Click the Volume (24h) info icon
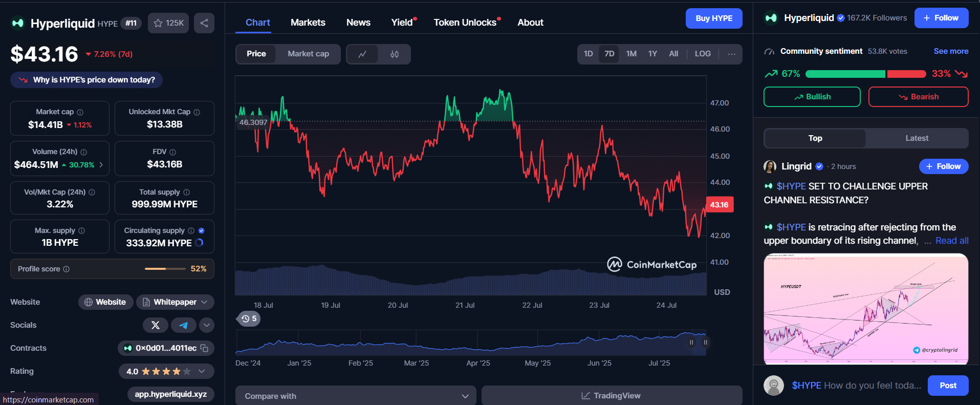The image size is (980, 405). 84,152
